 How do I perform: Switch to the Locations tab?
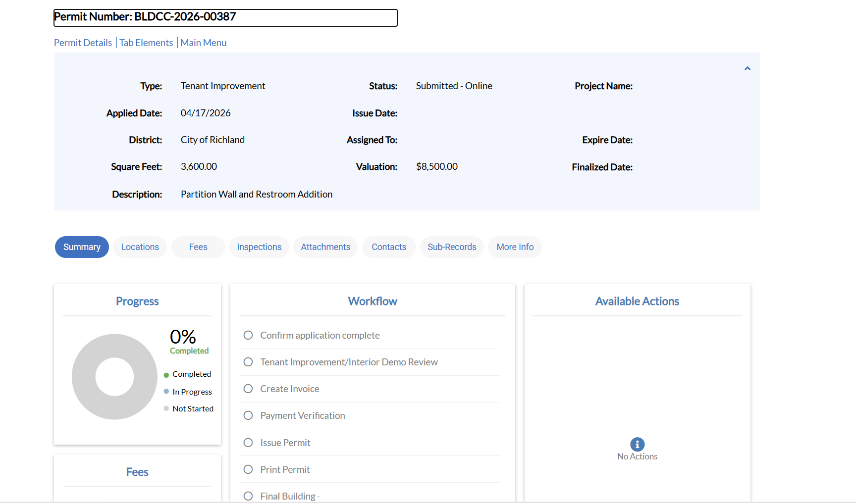point(140,247)
